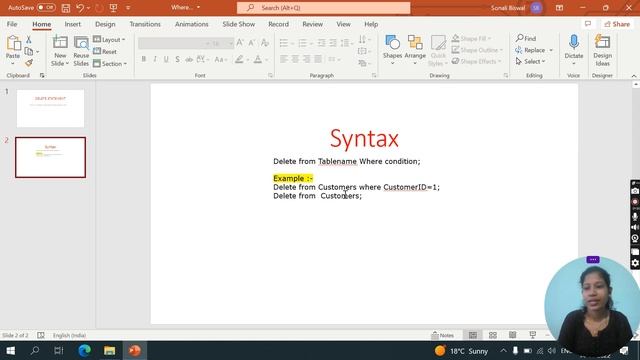Viewport: 640px width, 360px height.
Task: Toggle Bold formatting
Action: [144, 60]
